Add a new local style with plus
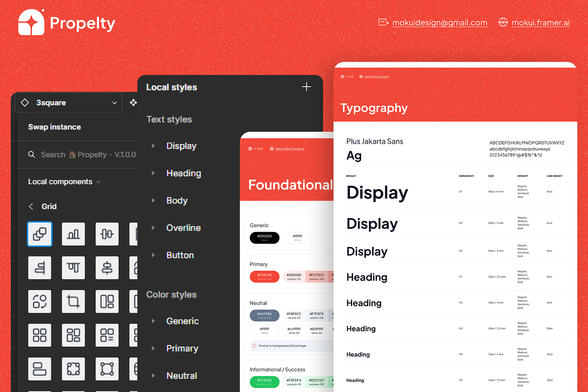The image size is (588, 392). (x=306, y=87)
